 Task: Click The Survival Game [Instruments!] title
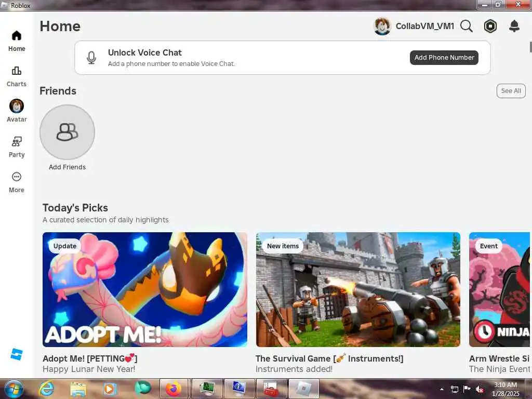tap(329, 358)
